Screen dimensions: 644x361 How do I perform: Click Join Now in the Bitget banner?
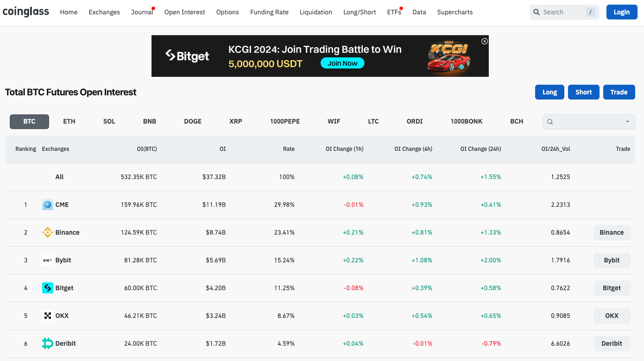pos(342,63)
